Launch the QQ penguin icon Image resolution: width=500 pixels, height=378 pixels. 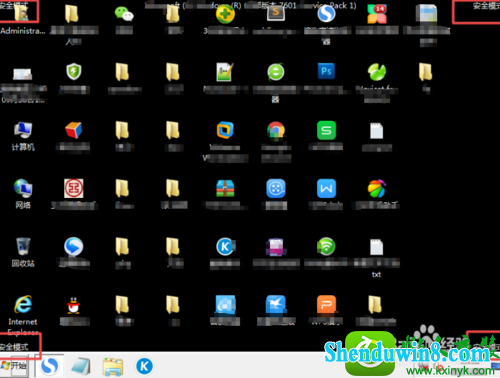[x=74, y=305]
